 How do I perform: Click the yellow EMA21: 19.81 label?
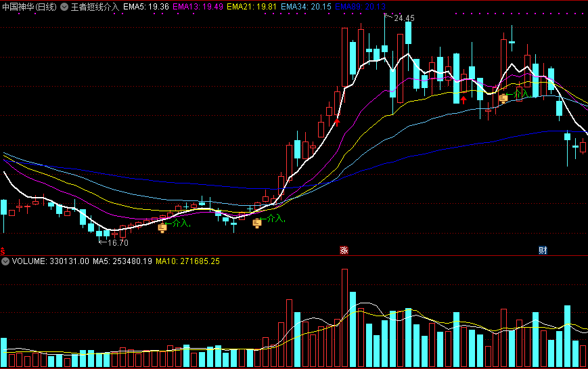[252, 7]
